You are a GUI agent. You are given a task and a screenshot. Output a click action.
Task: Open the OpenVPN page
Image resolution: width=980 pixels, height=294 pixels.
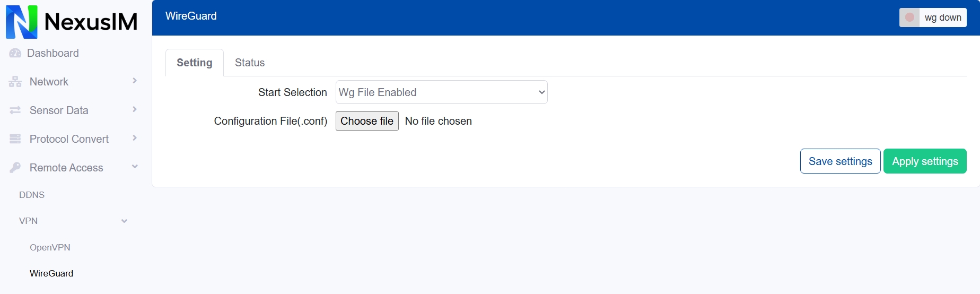coord(50,247)
